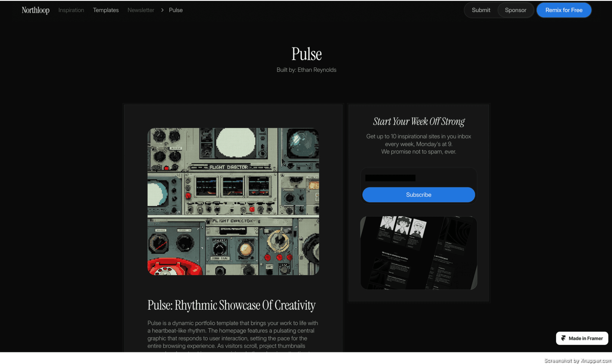
Task: Click Remix for Free button
Action: pyautogui.click(x=564, y=10)
